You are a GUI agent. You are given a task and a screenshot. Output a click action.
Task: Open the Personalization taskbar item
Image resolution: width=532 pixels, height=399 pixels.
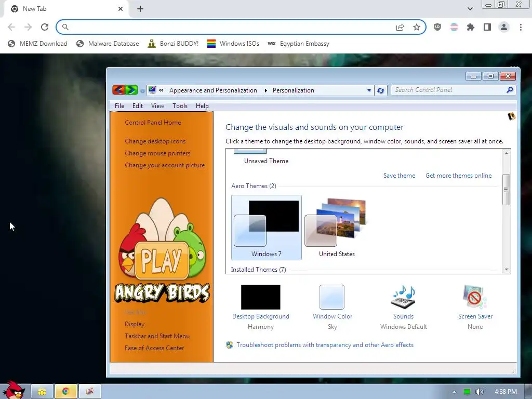coord(90,392)
